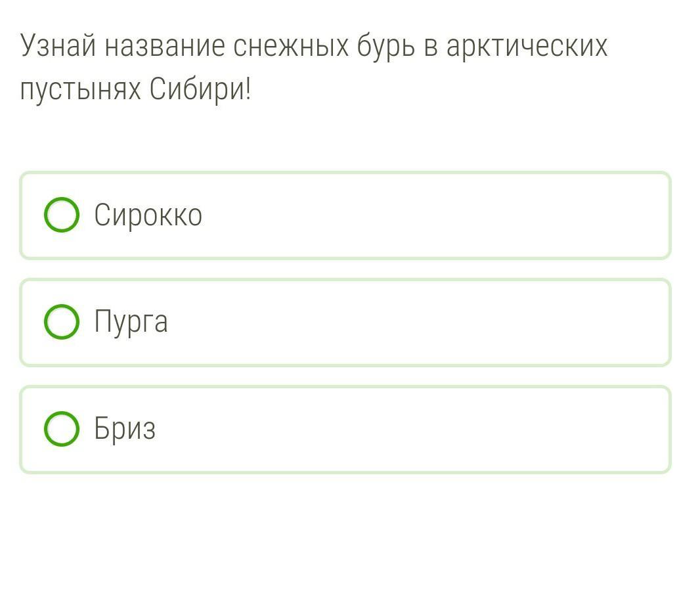Image resolution: width=700 pixels, height=603 pixels.
Task: Select the Пурга radio button
Action: (x=62, y=322)
